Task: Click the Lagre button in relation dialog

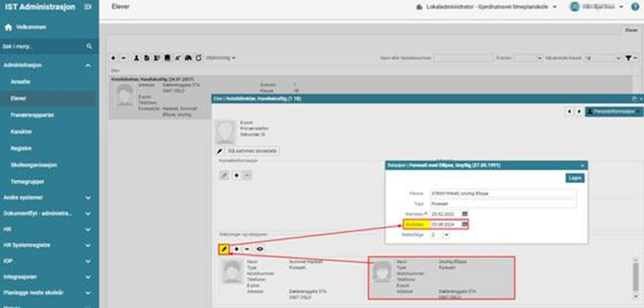Action: coord(574,178)
